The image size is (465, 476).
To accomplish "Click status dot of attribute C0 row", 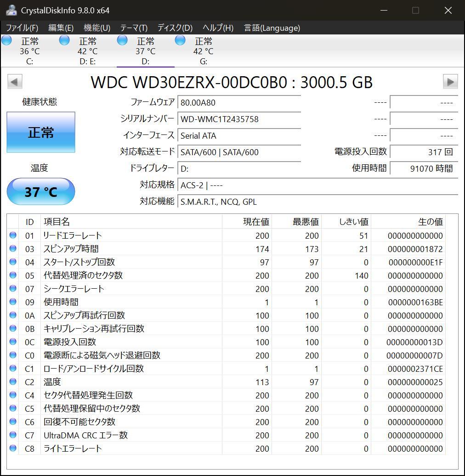I will pos(13,355).
